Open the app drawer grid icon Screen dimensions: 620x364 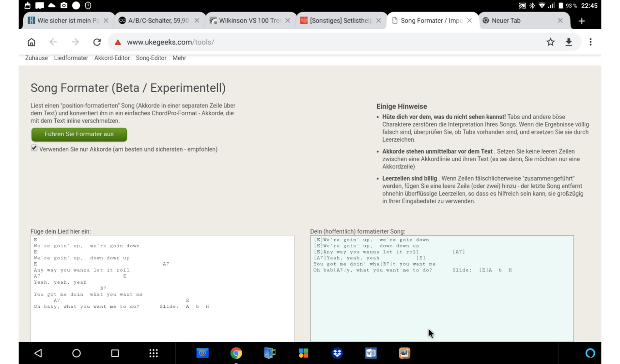pos(154,353)
